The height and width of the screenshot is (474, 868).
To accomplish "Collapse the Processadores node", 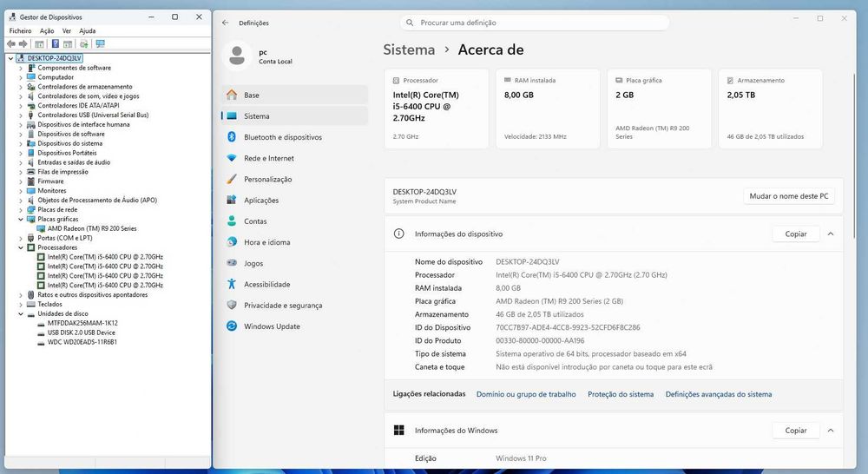I will click(21, 247).
